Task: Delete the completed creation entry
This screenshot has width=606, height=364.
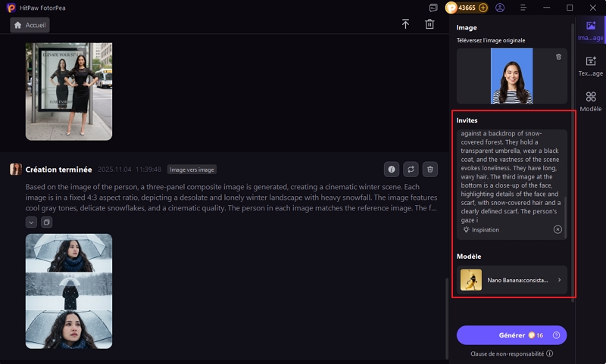Action: [x=430, y=170]
